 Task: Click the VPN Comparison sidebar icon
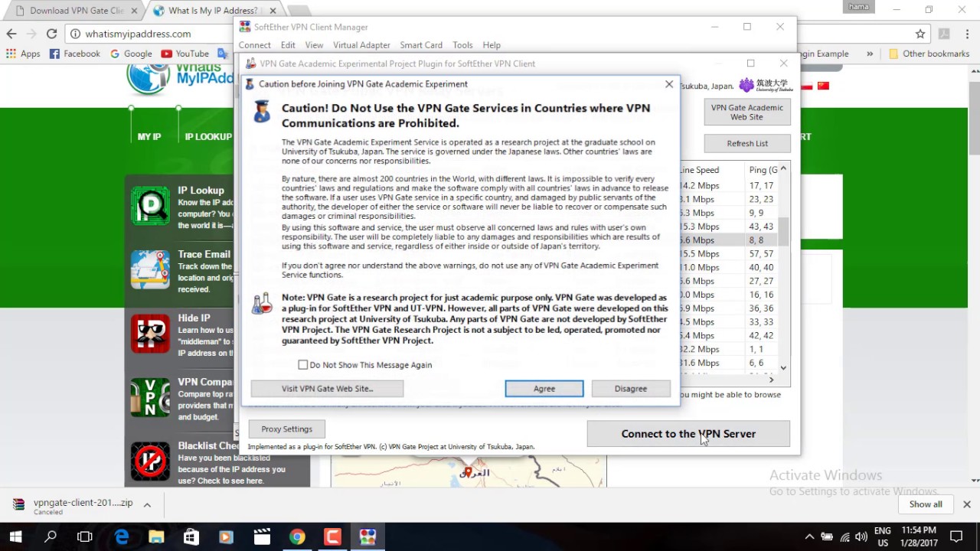(x=150, y=397)
